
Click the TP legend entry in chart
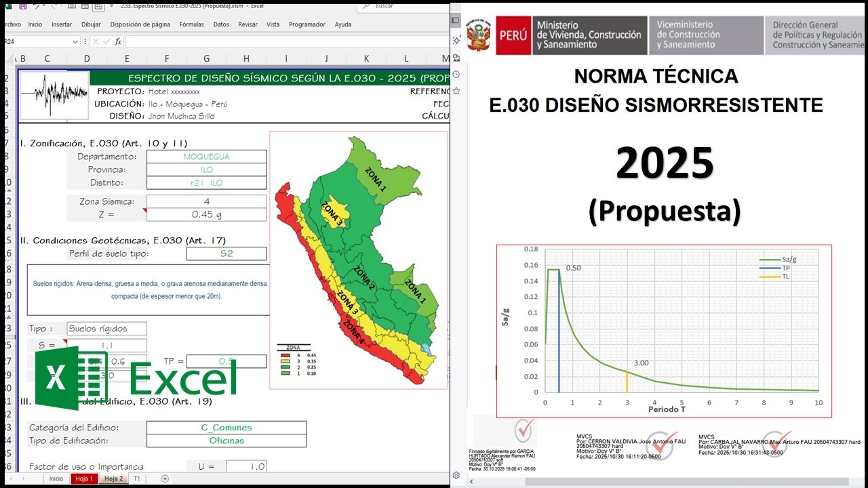(x=776, y=268)
